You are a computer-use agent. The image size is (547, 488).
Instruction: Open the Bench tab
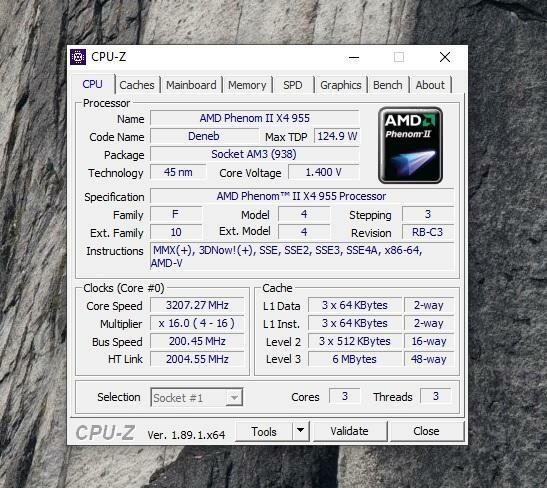tap(388, 85)
